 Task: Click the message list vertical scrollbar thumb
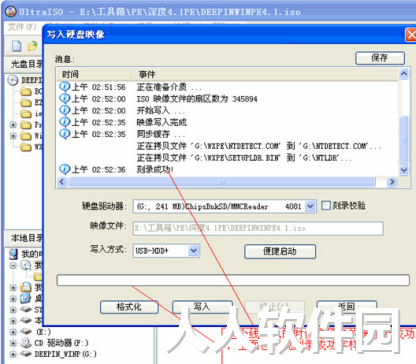pyautogui.click(x=404, y=139)
